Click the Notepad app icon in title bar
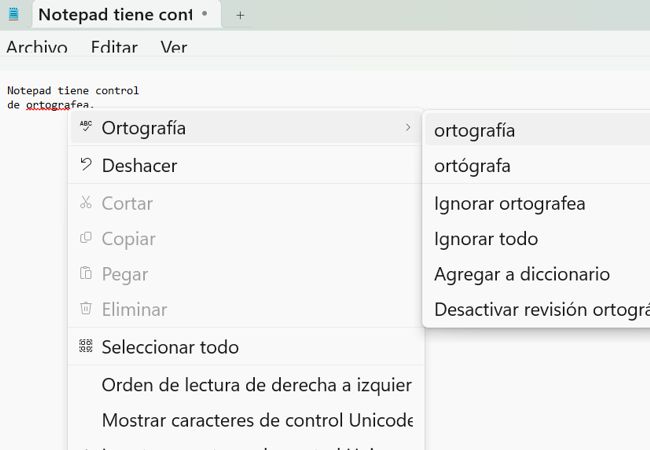This screenshot has width=650, height=450. click(14, 15)
